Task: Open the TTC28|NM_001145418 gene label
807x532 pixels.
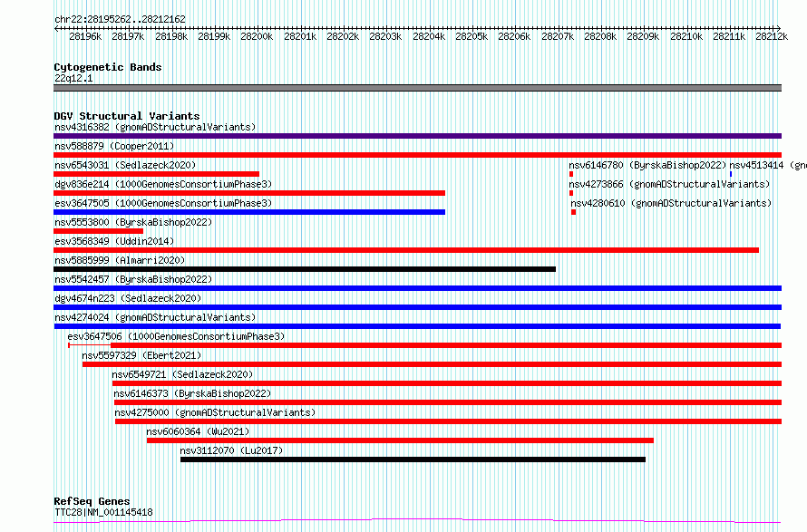Action: [103, 512]
